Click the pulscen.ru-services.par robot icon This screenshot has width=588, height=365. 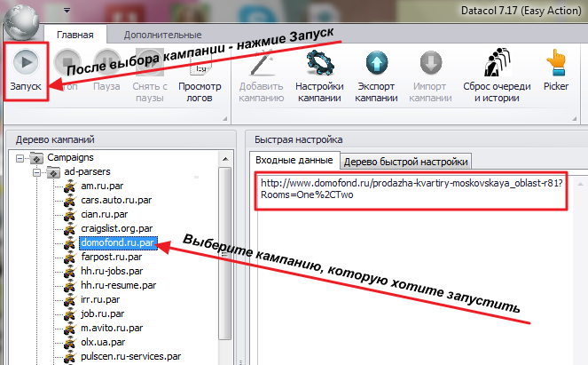tap(70, 357)
